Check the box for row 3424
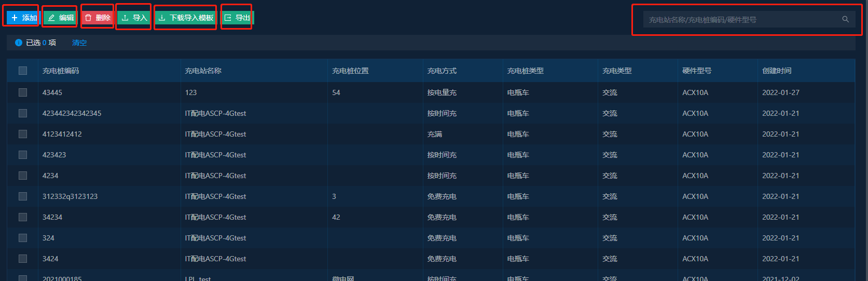Viewport: 868px width, 281px height. pyautogui.click(x=23, y=259)
